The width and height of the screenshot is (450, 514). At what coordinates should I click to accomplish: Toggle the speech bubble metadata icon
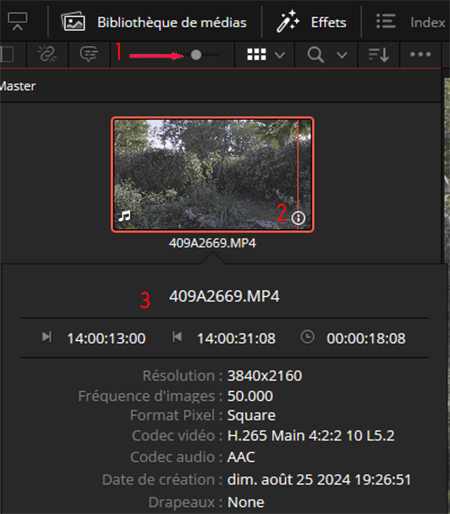89,54
